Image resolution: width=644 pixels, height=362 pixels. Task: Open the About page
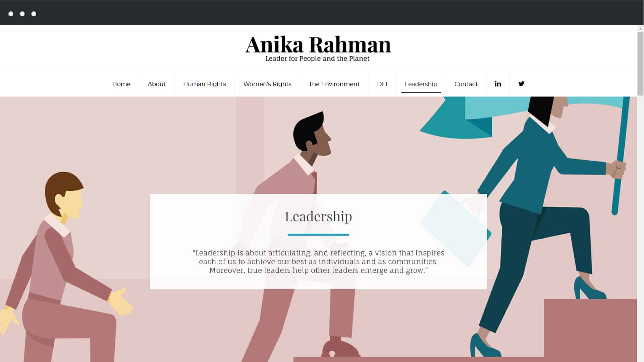tap(157, 84)
